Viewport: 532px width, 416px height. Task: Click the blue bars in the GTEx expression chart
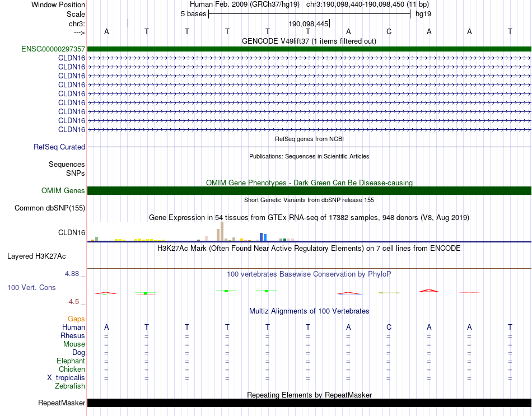(x=263, y=237)
